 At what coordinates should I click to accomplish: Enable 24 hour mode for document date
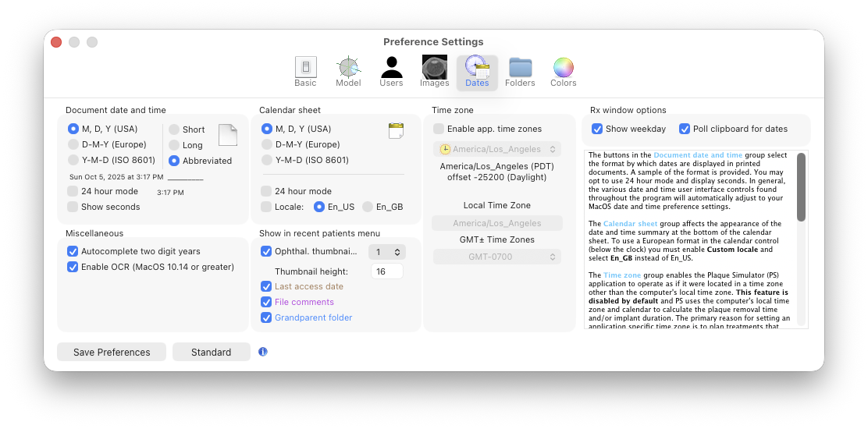pyautogui.click(x=73, y=191)
